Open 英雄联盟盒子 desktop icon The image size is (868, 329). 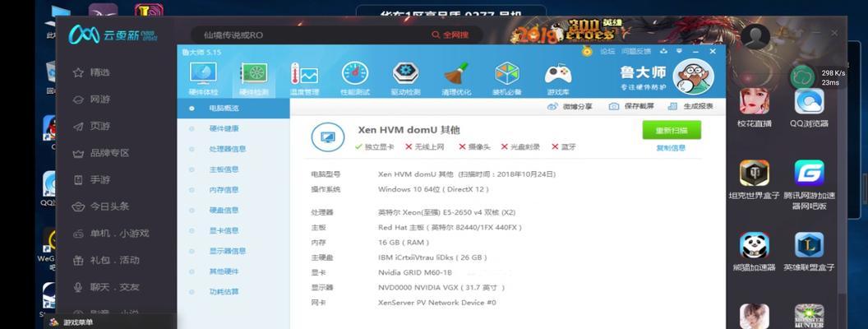(x=810, y=252)
